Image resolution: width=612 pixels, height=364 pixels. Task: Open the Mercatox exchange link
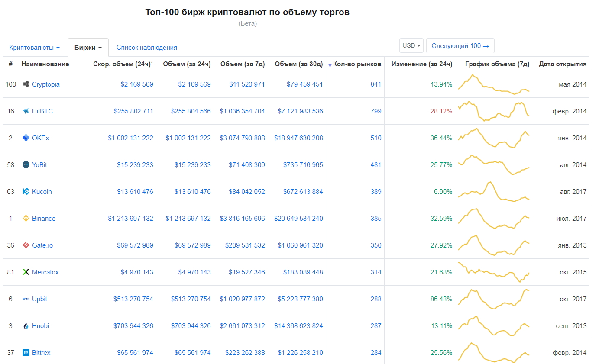[x=45, y=272]
